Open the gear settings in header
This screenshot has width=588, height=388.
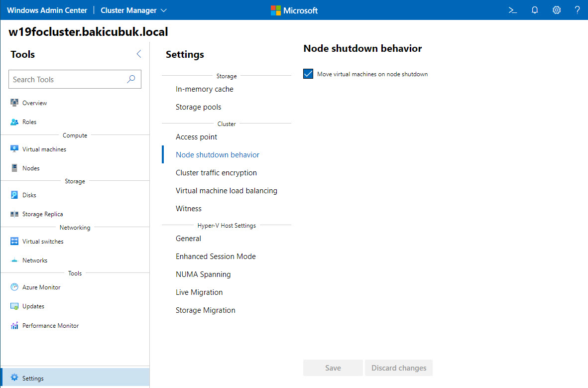[557, 10]
